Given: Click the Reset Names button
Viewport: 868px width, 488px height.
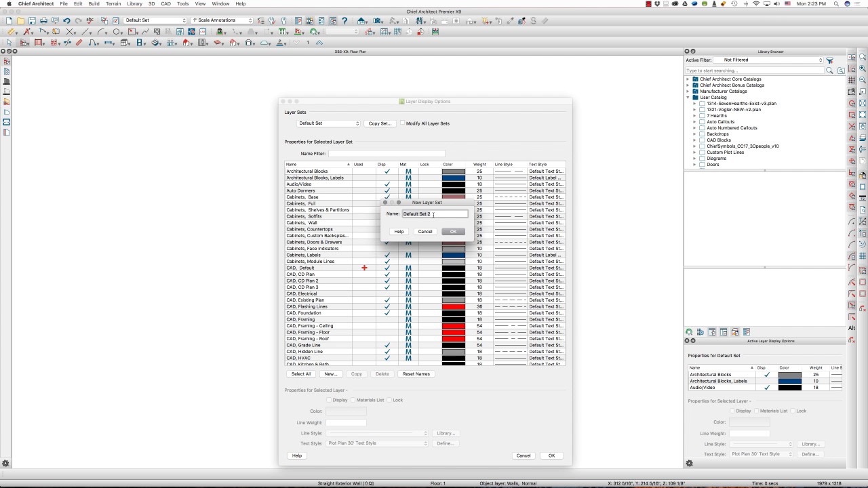Looking at the screenshot, I should click(416, 374).
